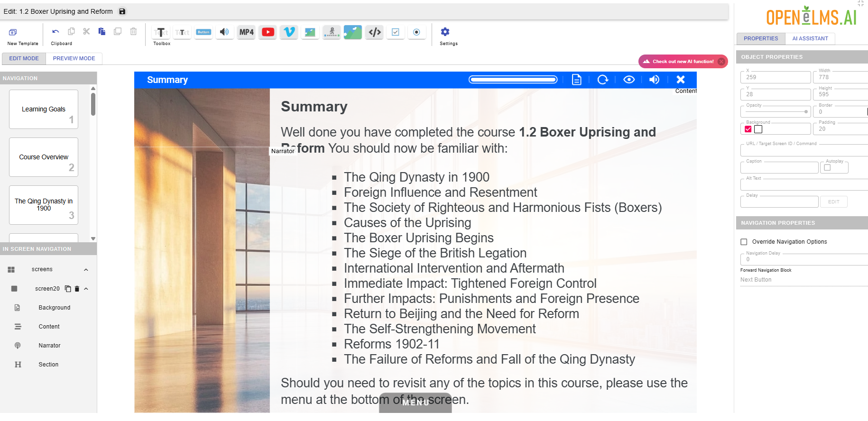This screenshot has height=421, width=868.
Task: Insert a YouTube video from Toolbox
Action: pyautogui.click(x=268, y=32)
